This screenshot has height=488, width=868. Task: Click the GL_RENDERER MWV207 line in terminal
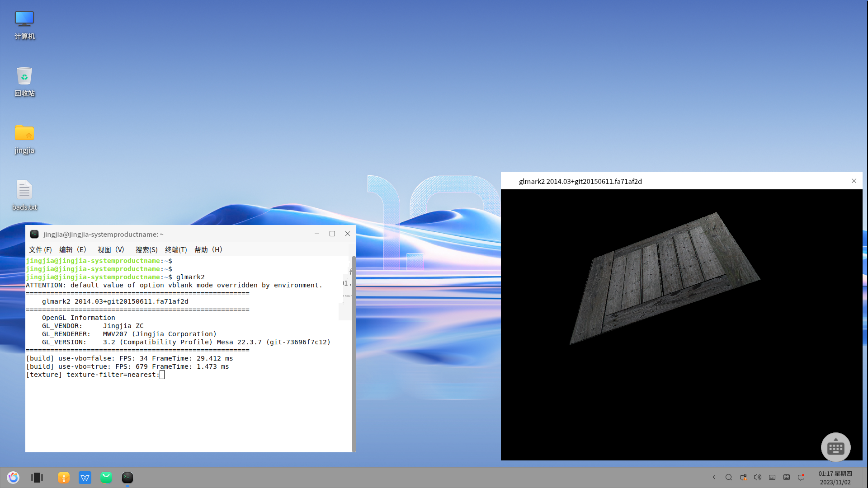[129, 334]
